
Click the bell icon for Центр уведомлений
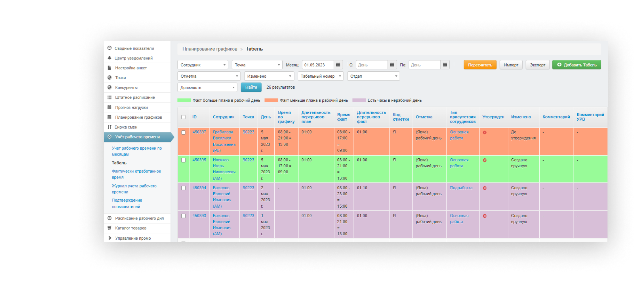click(110, 58)
